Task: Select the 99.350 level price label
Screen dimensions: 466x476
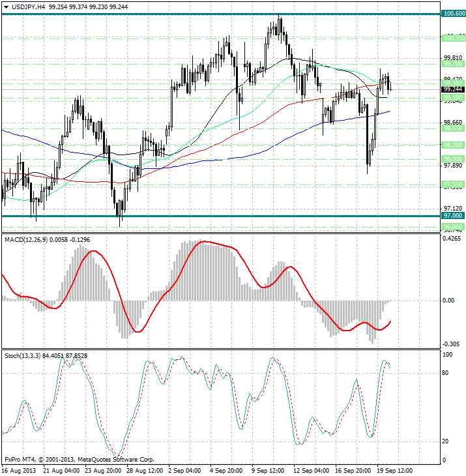Action: (x=453, y=83)
